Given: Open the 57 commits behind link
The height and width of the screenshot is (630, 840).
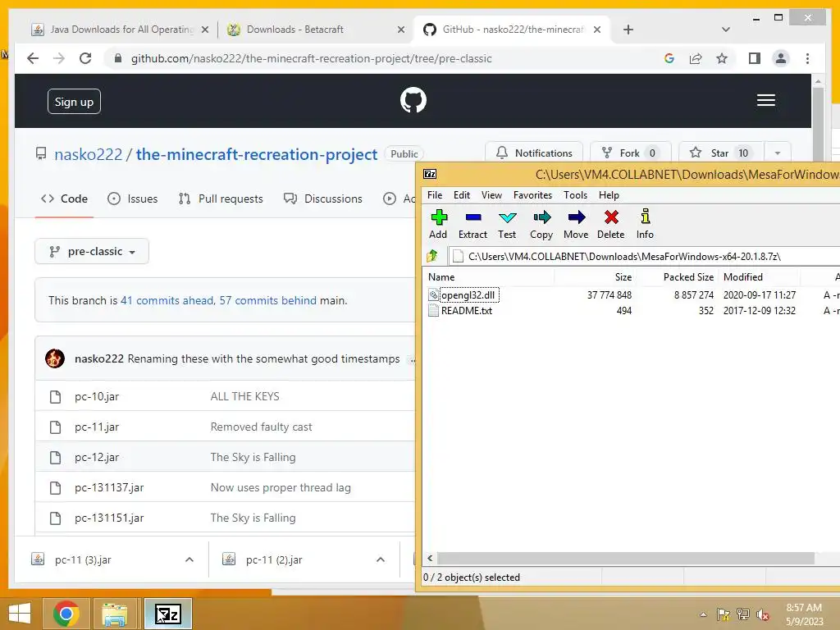Looking at the screenshot, I should 268,300.
